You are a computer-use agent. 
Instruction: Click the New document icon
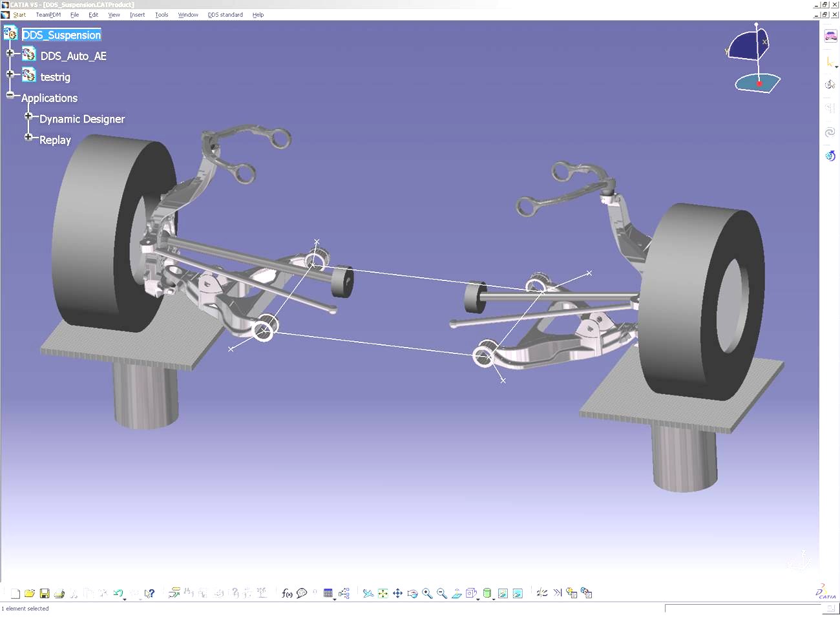coord(16,593)
